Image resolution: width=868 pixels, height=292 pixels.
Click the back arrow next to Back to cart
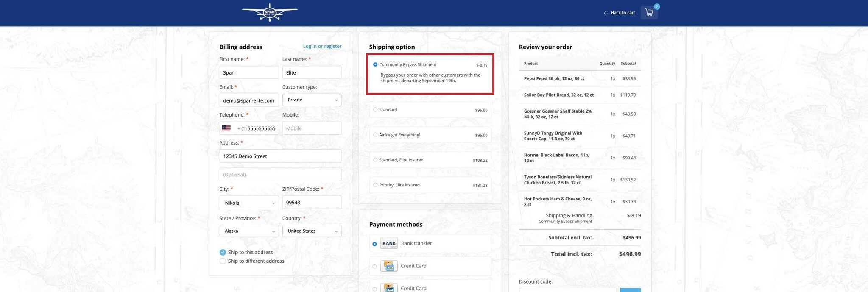coord(606,13)
